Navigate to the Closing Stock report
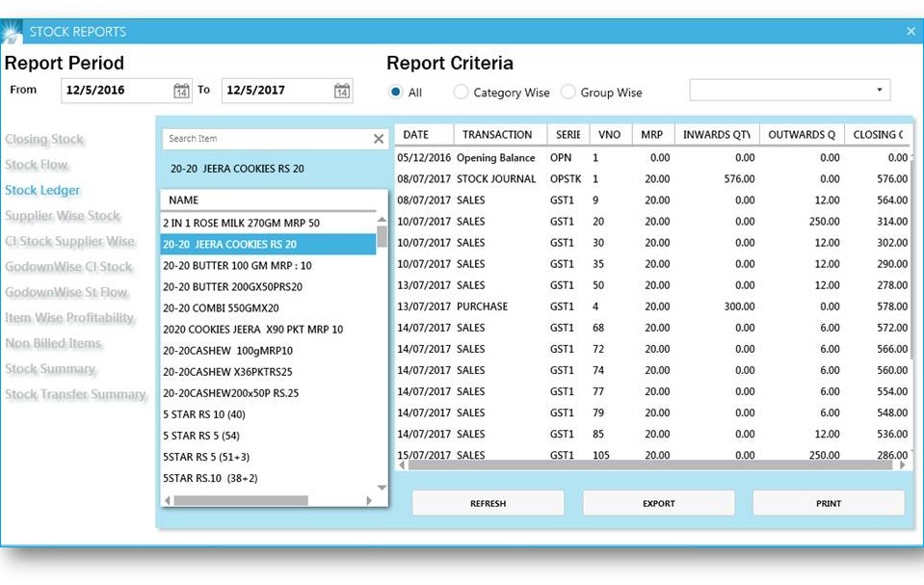The width and height of the screenshot is (924, 585). pyautogui.click(x=44, y=139)
